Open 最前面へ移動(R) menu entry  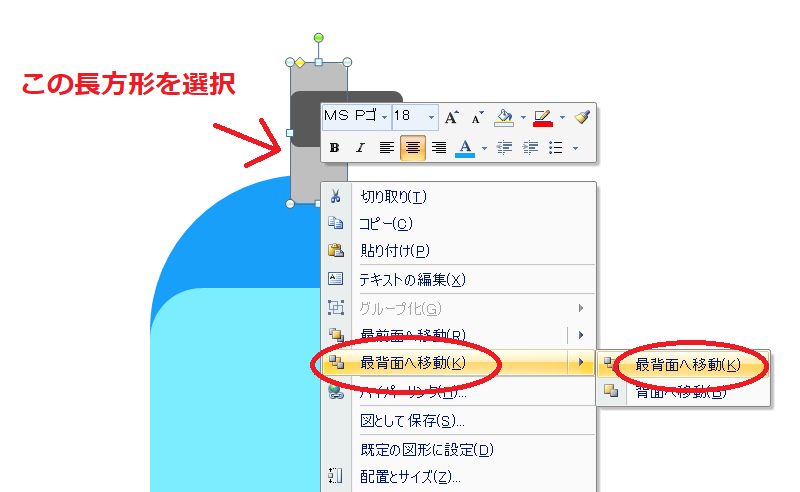(x=445, y=335)
